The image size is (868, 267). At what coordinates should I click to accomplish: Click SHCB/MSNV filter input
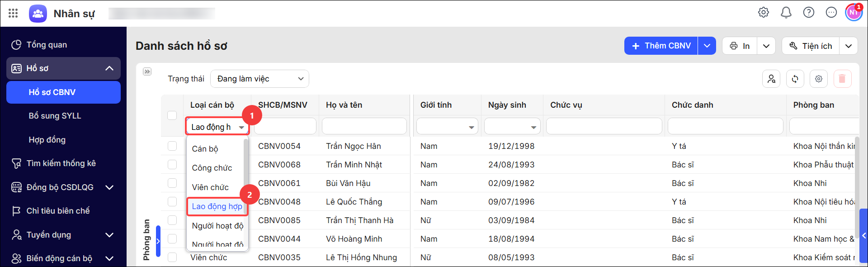coord(285,126)
